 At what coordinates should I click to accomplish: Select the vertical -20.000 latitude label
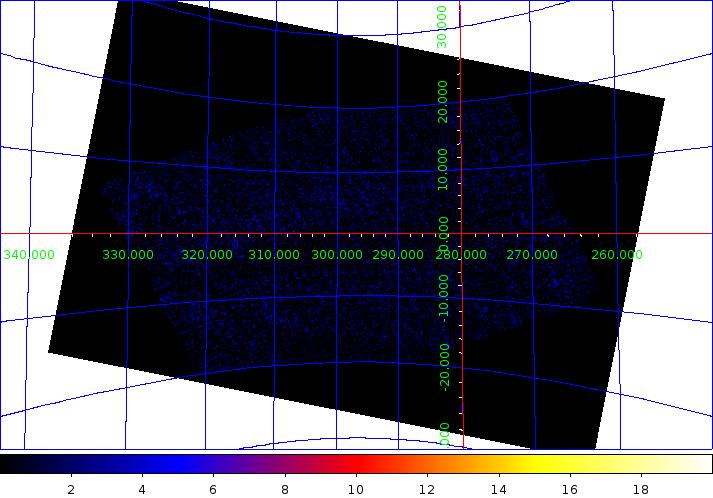[444, 367]
